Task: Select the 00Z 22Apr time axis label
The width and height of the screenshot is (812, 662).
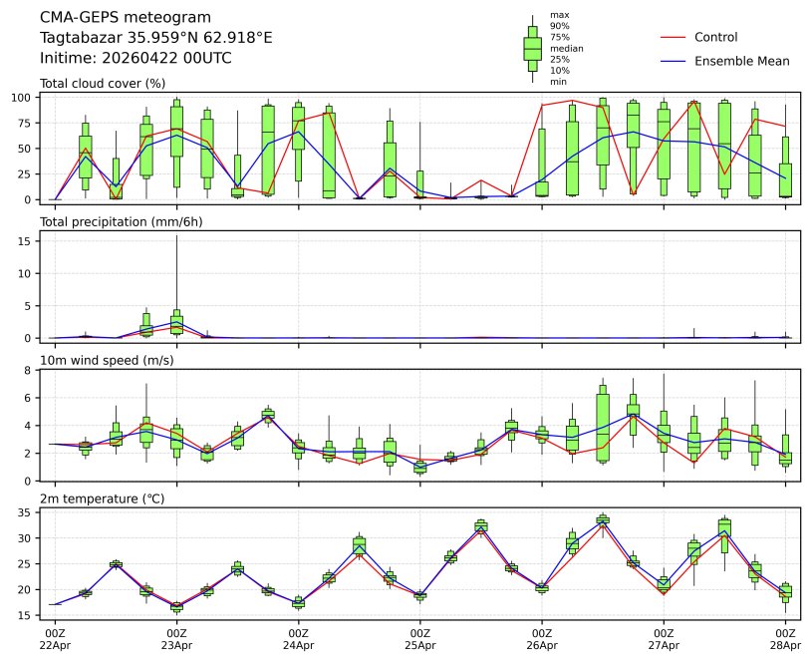Action: [x=55, y=639]
